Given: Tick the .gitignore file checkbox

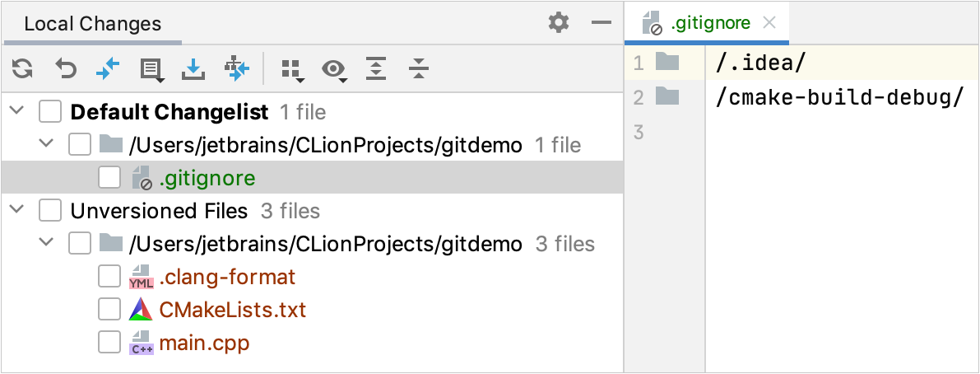Looking at the screenshot, I should coord(109,178).
